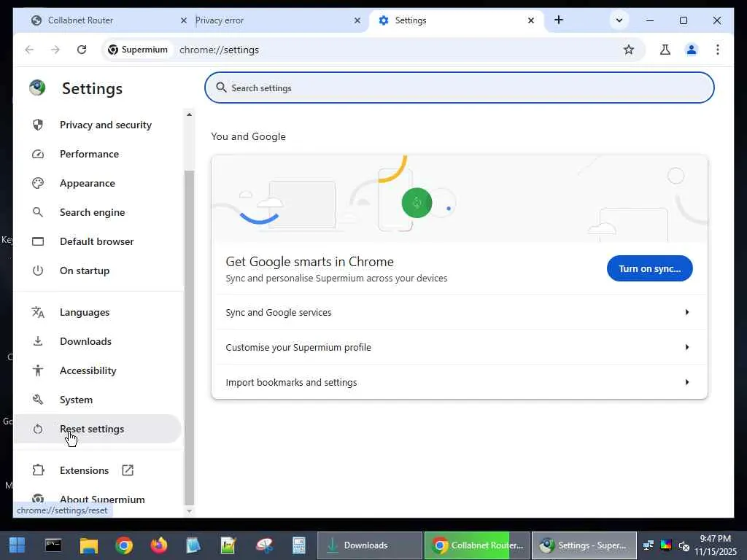Close the Privacy error tab

(357, 20)
